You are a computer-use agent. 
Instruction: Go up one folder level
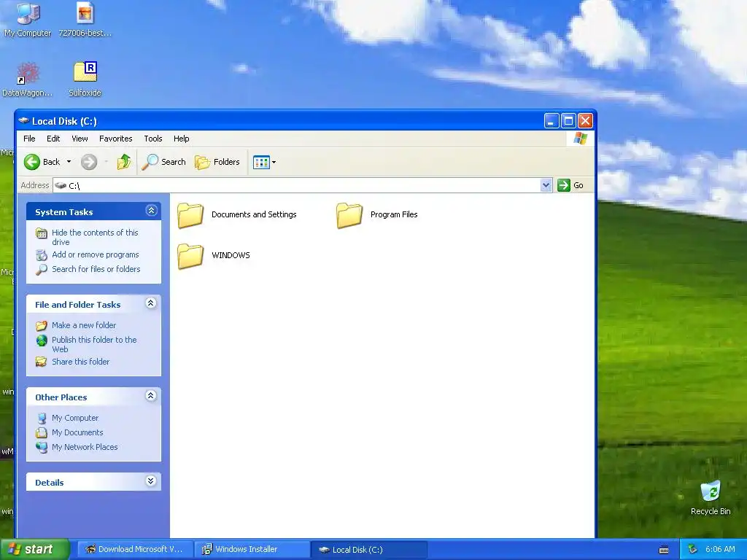click(124, 162)
